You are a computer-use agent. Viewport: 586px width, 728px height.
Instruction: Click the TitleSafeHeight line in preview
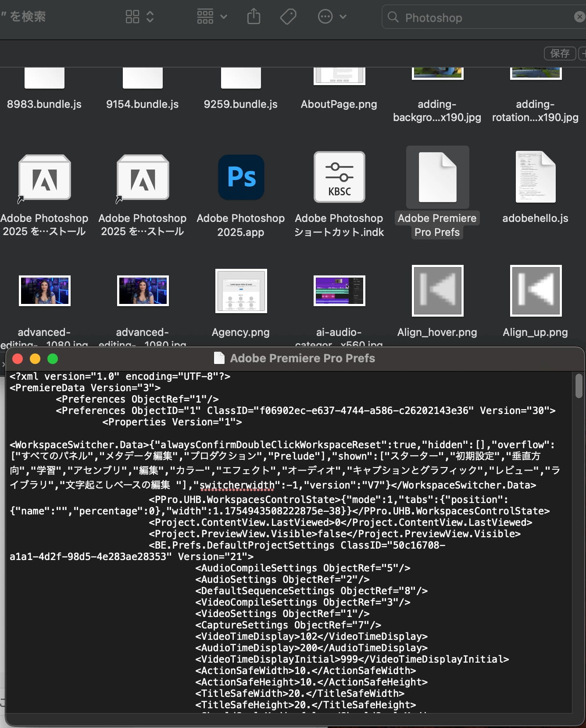(x=305, y=705)
